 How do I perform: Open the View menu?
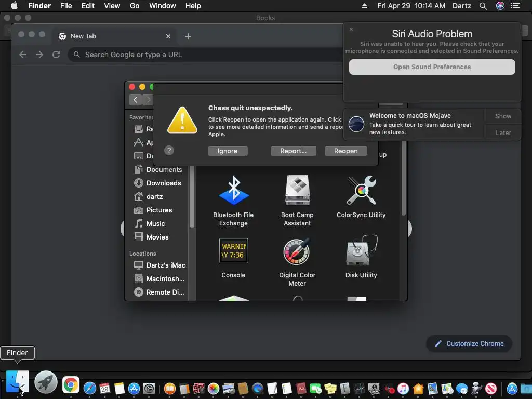112,6
